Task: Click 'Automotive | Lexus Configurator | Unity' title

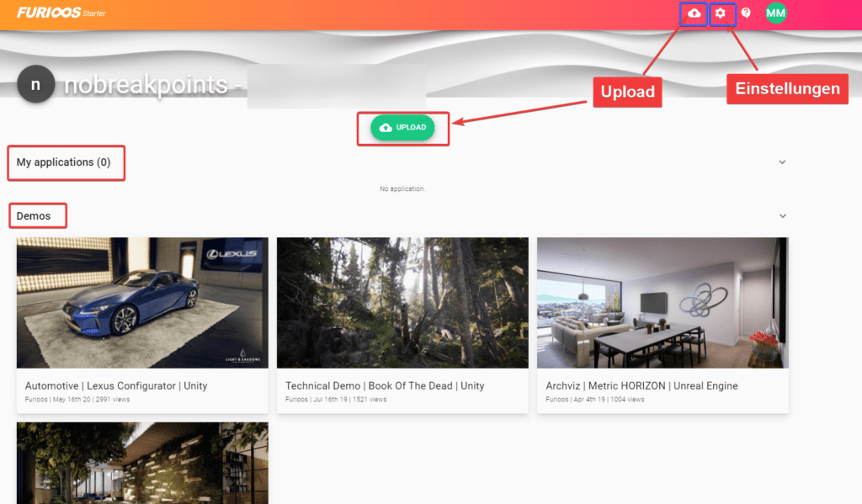Action: pos(116,386)
